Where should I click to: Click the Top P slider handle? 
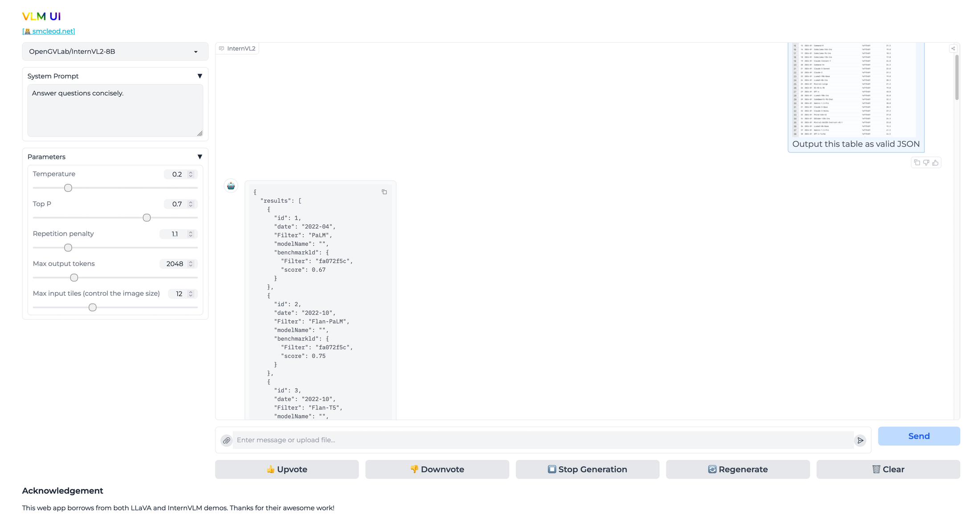pos(147,218)
